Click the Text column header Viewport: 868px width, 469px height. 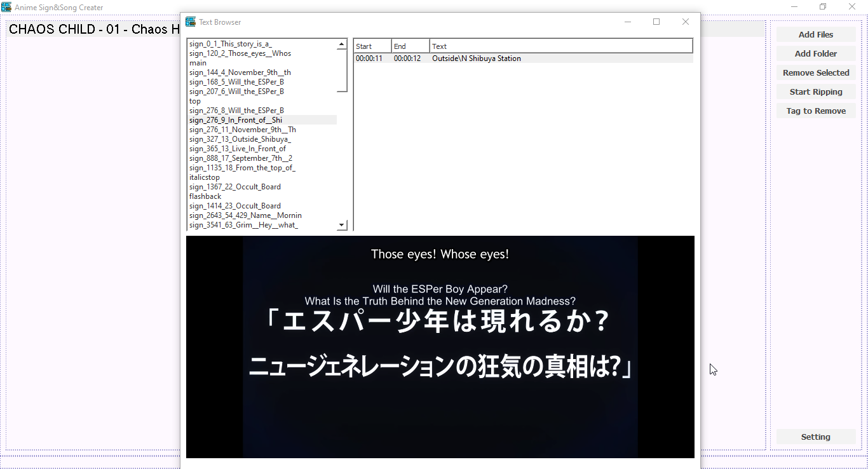click(561, 46)
